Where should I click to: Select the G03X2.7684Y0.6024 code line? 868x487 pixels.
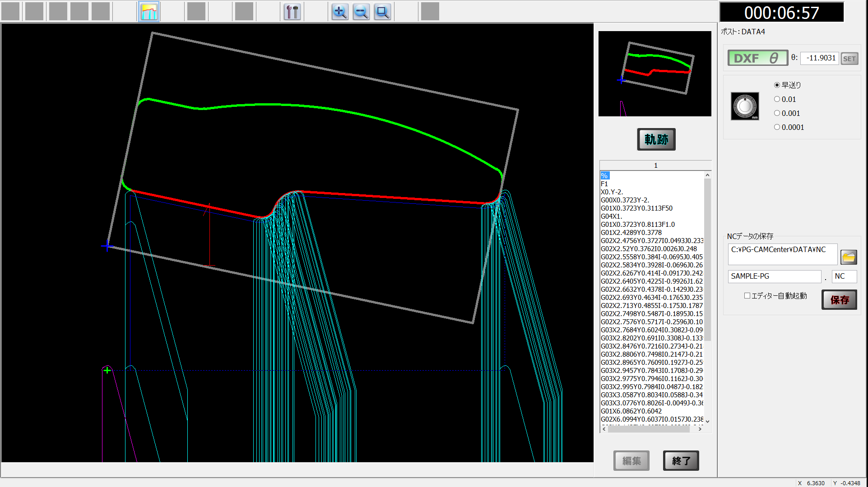tap(651, 330)
